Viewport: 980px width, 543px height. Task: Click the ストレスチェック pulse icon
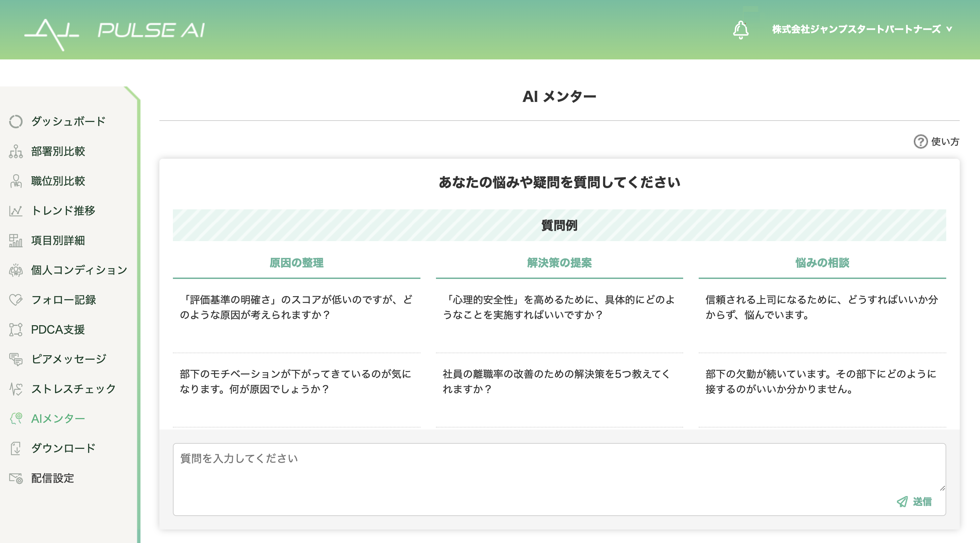click(x=16, y=389)
